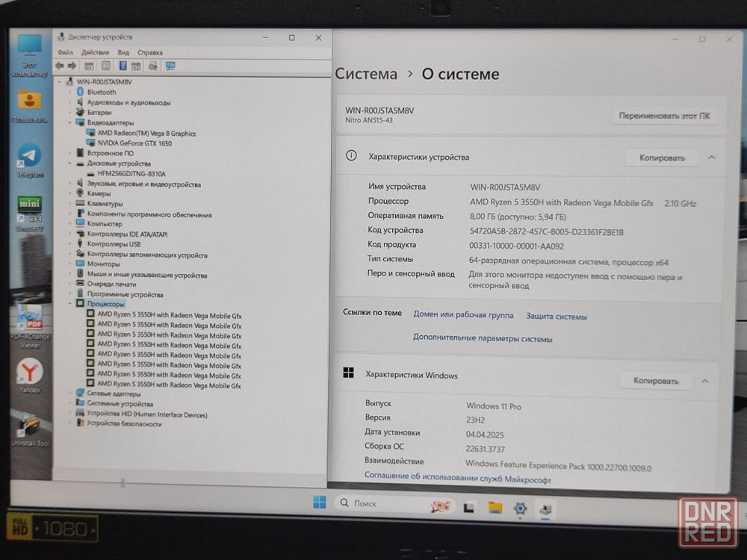Collapse the Характеристики устройства section chevron

coord(711,158)
